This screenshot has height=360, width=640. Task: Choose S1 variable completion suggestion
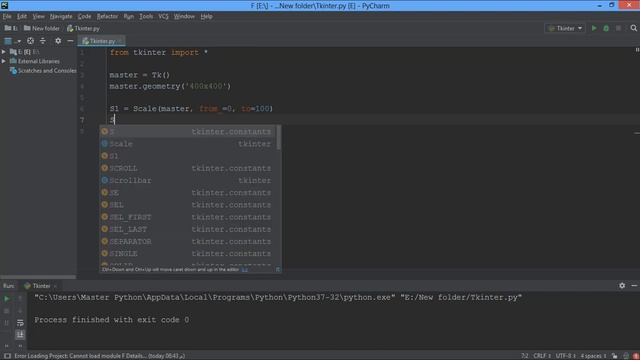pos(188,156)
